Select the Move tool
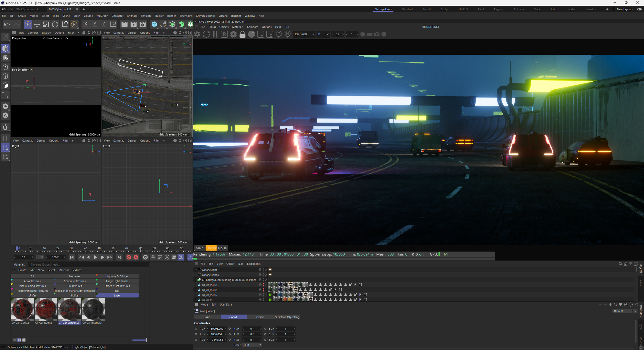This screenshot has width=644, height=350. 37,24
